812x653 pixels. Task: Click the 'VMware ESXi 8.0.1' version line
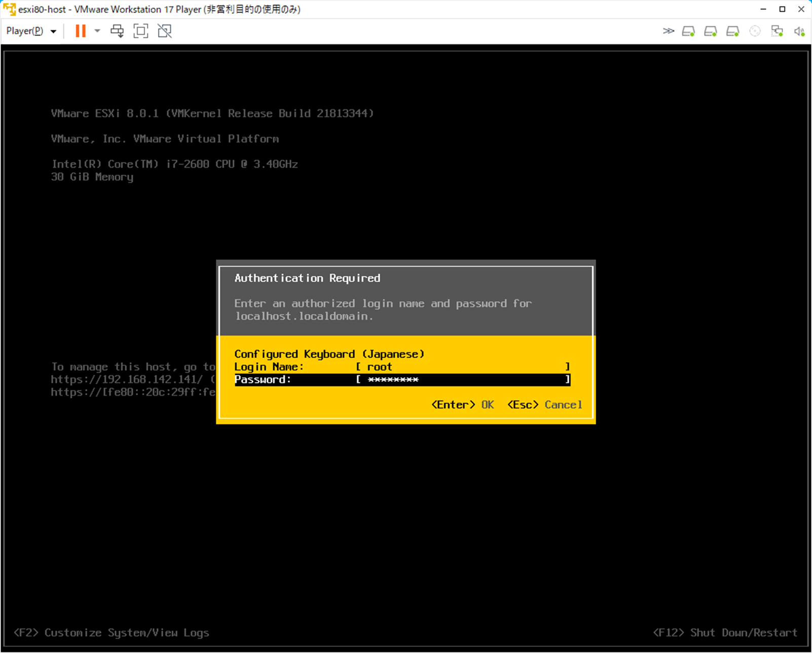click(x=212, y=113)
